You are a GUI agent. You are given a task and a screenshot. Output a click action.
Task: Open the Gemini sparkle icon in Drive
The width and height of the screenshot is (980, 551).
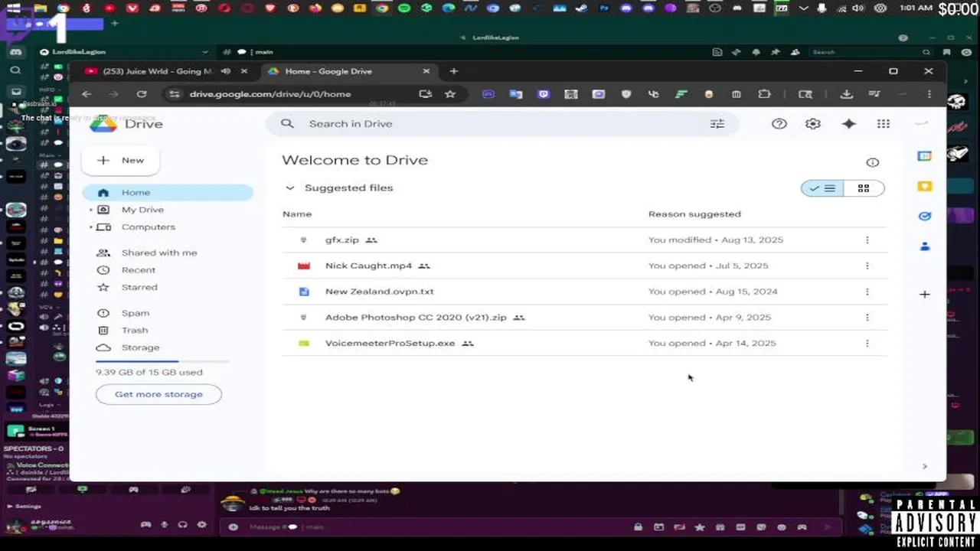pyautogui.click(x=848, y=124)
